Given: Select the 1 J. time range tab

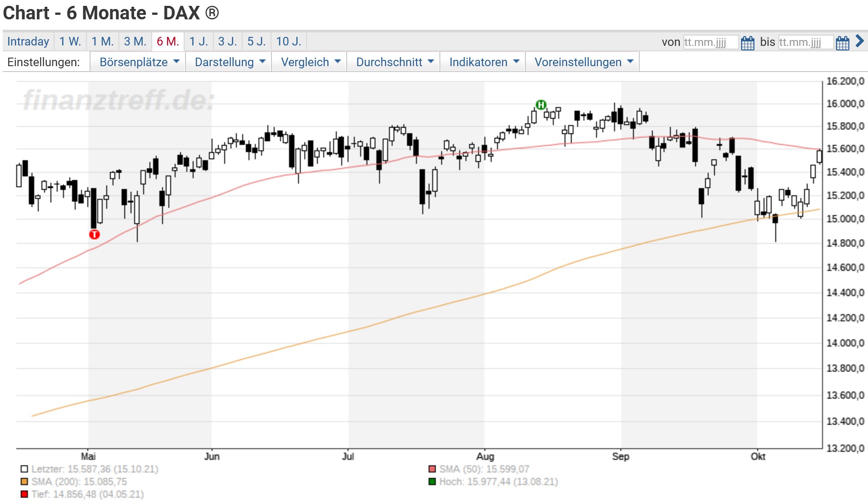Looking at the screenshot, I should [x=199, y=41].
